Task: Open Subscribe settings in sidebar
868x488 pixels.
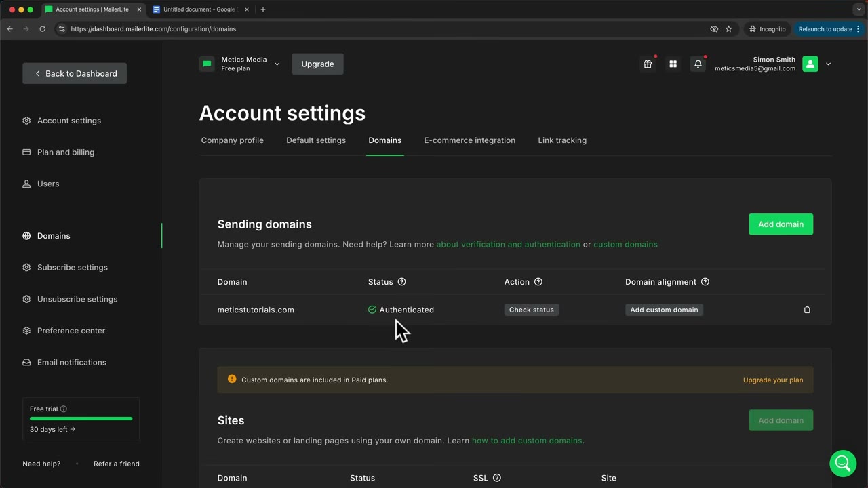Action: tap(73, 268)
